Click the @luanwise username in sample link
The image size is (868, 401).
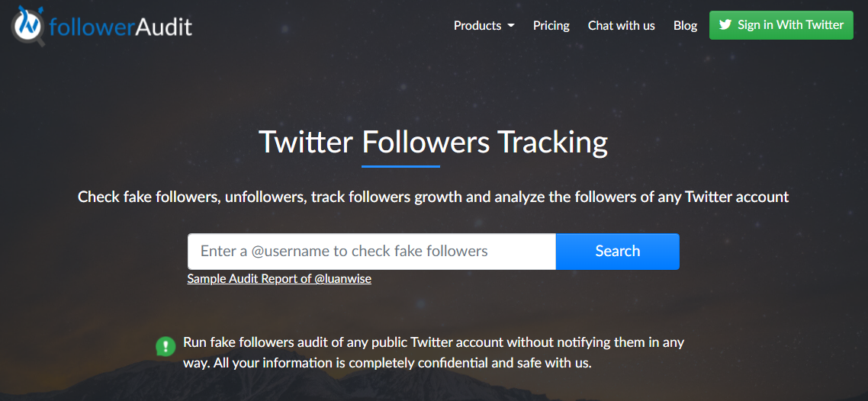(x=342, y=279)
